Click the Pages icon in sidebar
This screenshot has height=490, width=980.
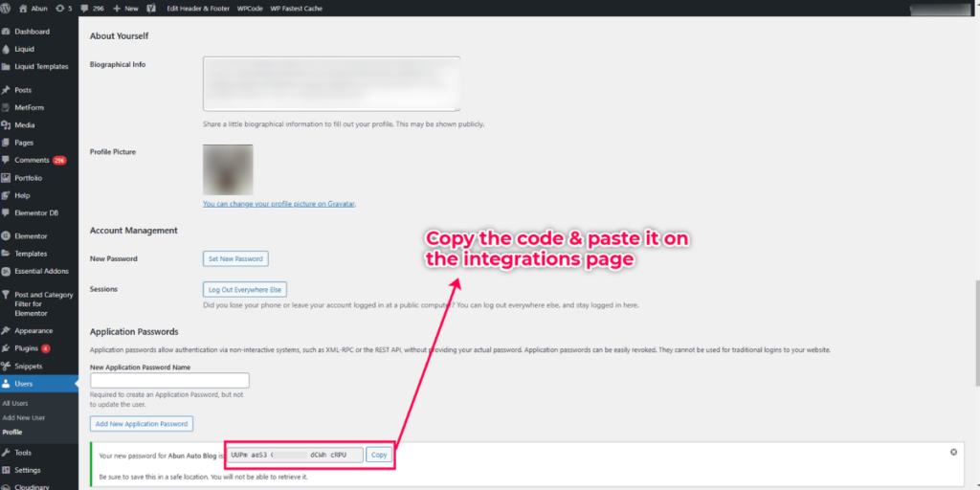coord(6,143)
